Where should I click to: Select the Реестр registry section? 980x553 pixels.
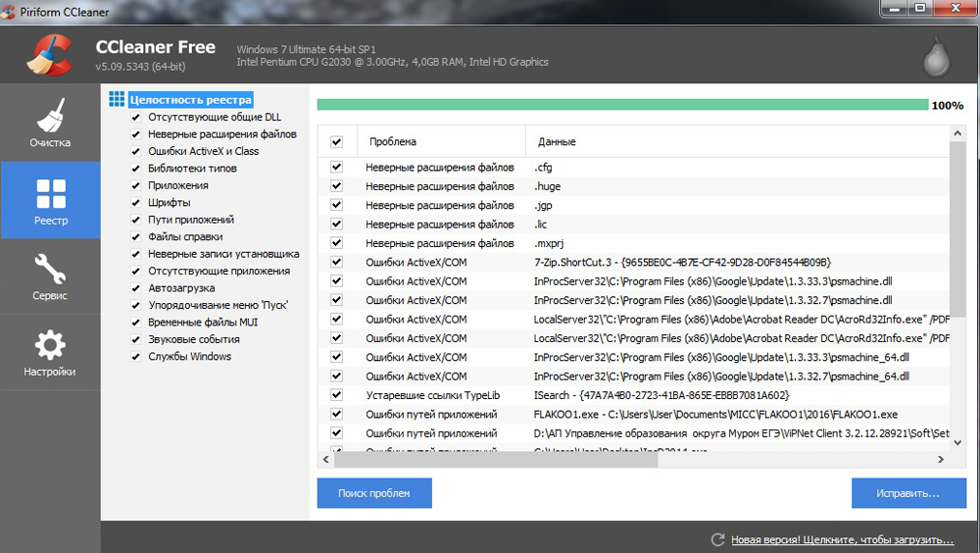(x=50, y=200)
